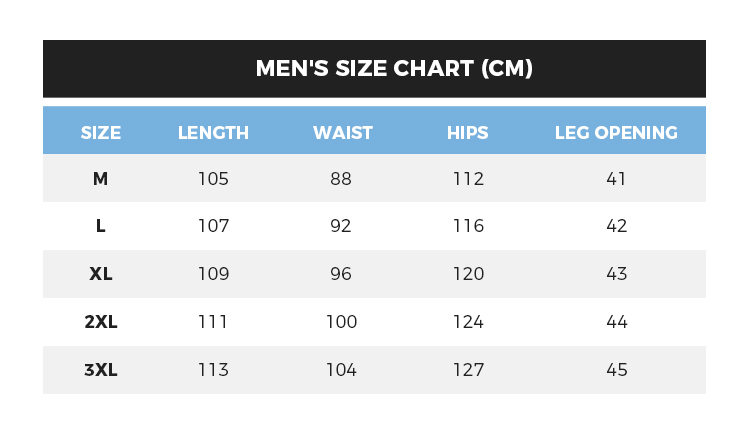Select length value 105 for size M
Viewport: 750px width, 436px height.
coord(213,179)
